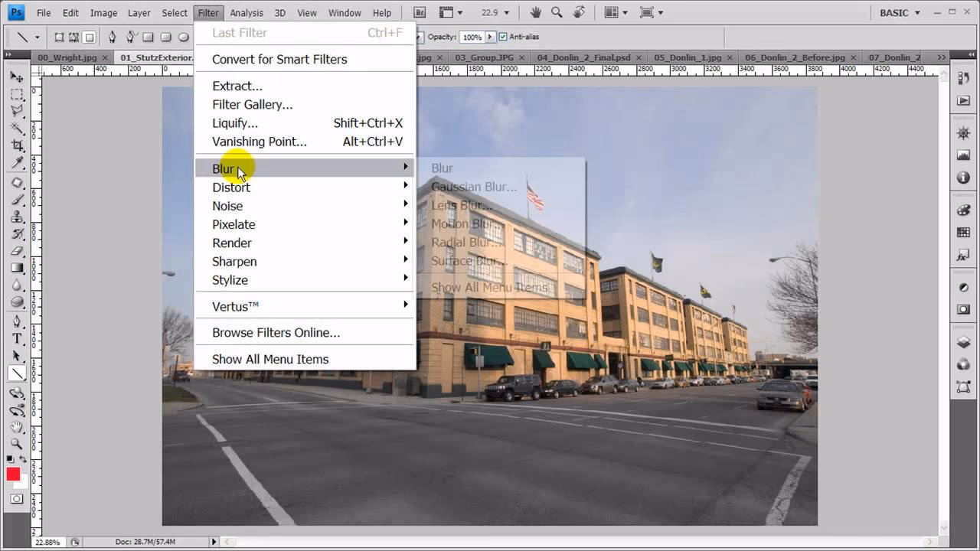Click the Hand icon in the application bar
The width and height of the screenshot is (980, 551).
[x=536, y=12]
